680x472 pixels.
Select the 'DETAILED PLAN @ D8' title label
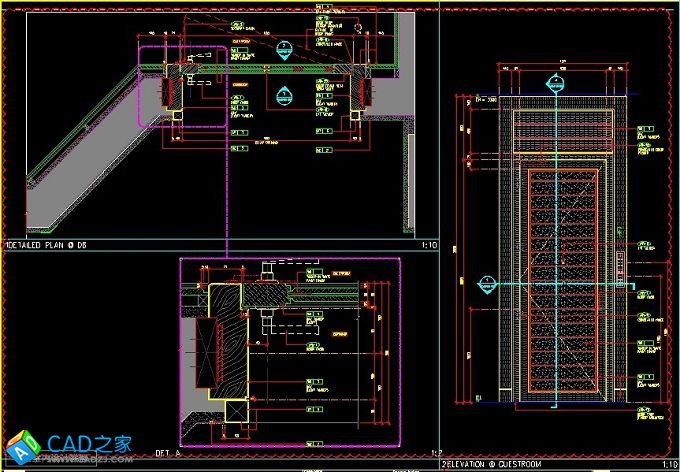tap(47, 244)
